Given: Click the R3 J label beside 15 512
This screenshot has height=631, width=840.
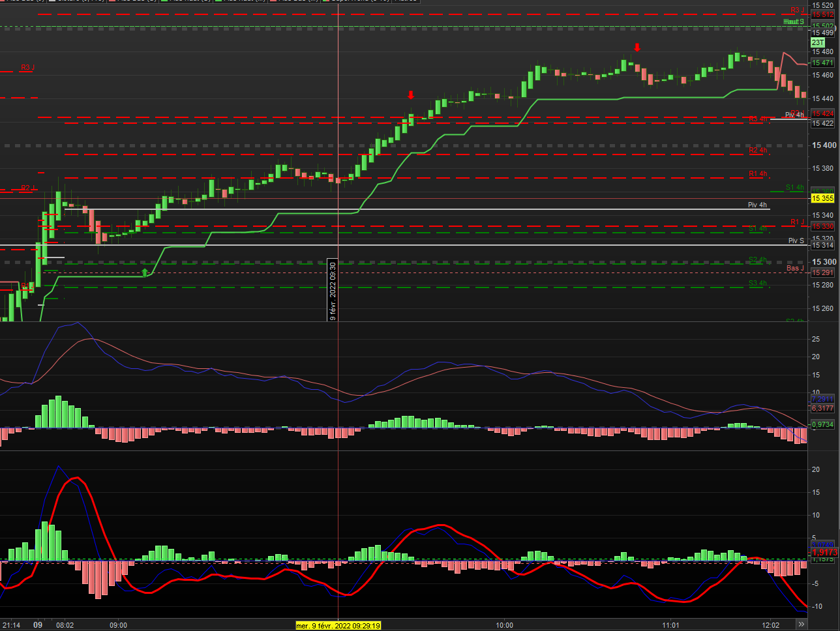Looking at the screenshot, I should 797,10.
